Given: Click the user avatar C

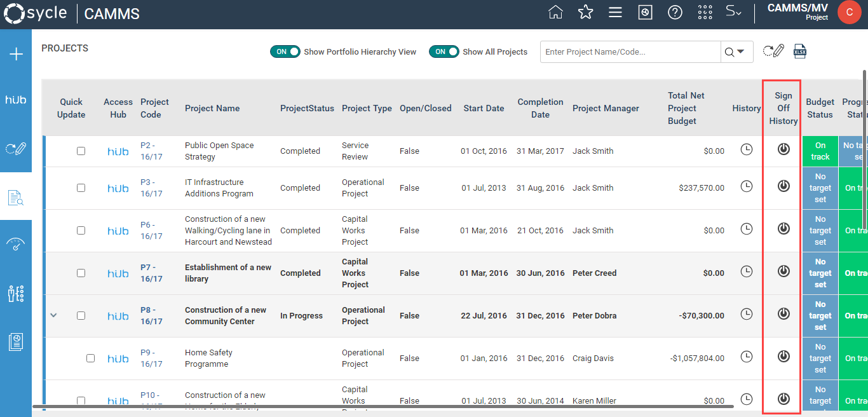Looking at the screenshot, I should pyautogui.click(x=849, y=12).
